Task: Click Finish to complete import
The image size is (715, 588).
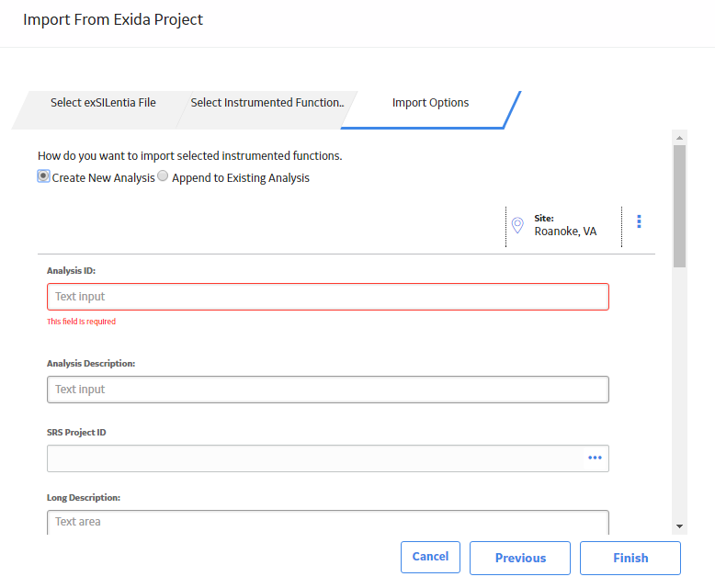Action: pyautogui.click(x=630, y=558)
